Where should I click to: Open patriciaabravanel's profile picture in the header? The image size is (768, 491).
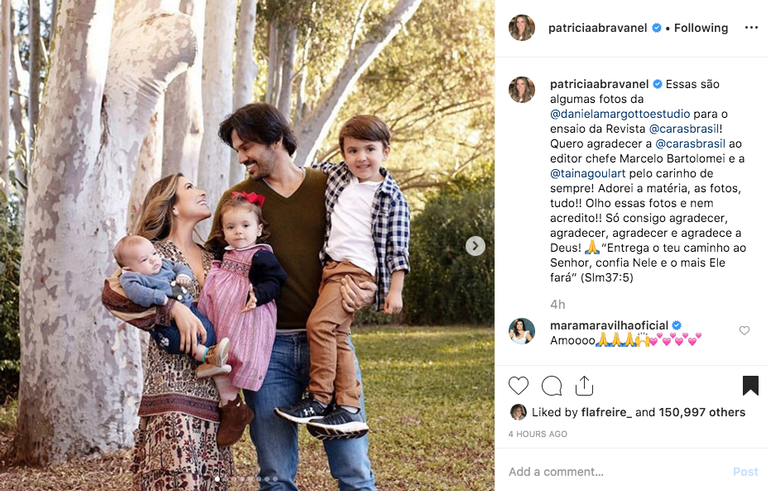click(522, 28)
